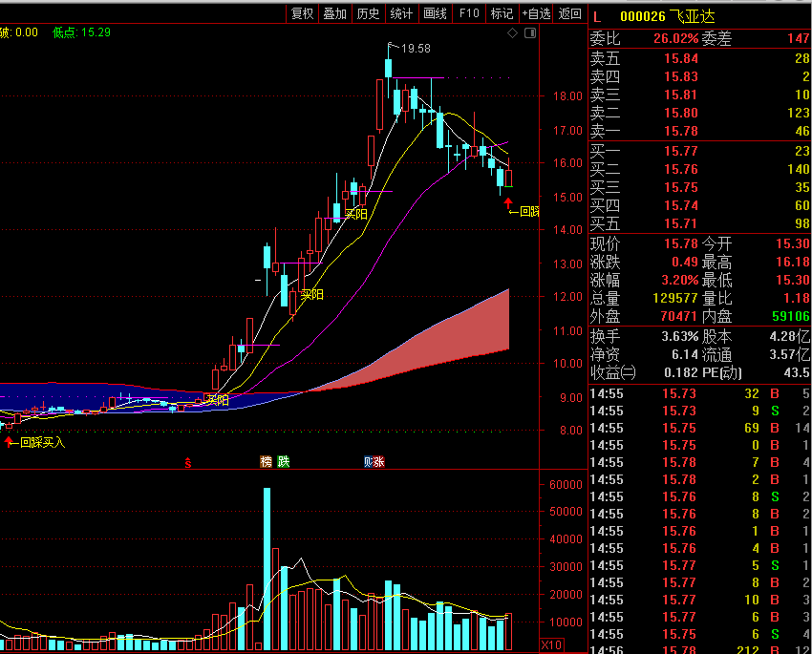Select the 买一 price 15.77
Image resolution: width=812 pixels, height=654 pixels.
681,151
